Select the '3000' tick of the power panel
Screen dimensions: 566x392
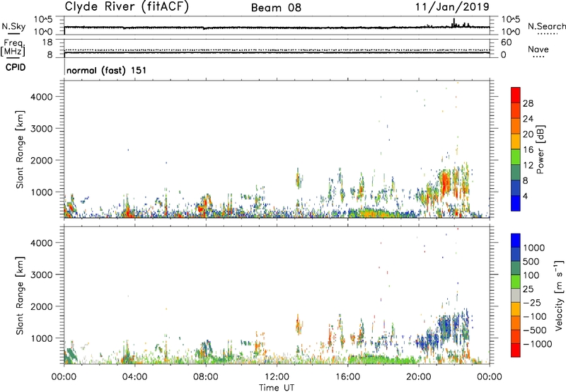pyautogui.click(x=41, y=129)
